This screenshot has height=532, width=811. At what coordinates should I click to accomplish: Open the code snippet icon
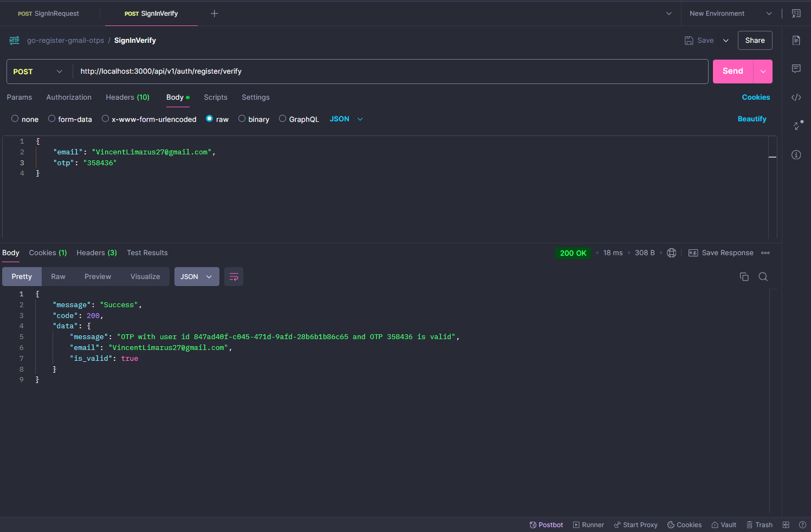coord(796,98)
